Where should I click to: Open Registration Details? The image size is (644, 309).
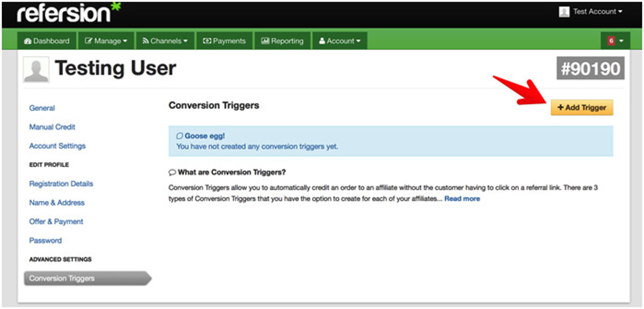coord(61,183)
